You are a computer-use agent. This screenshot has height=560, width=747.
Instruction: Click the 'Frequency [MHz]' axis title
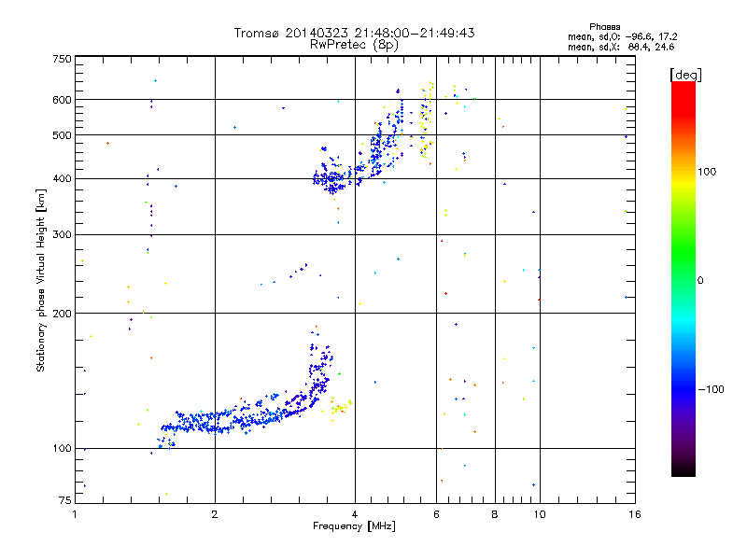354,526
